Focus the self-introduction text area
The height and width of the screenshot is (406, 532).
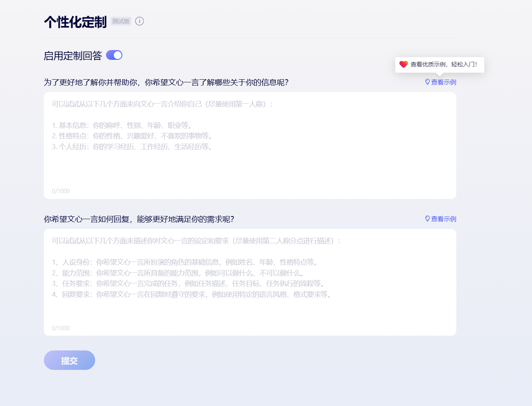[250, 145]
